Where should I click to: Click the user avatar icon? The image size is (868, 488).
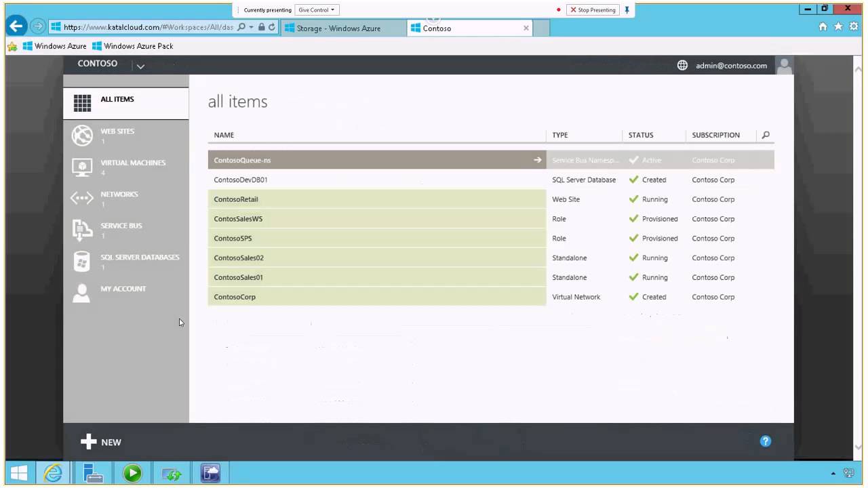(x=784, y=66)
